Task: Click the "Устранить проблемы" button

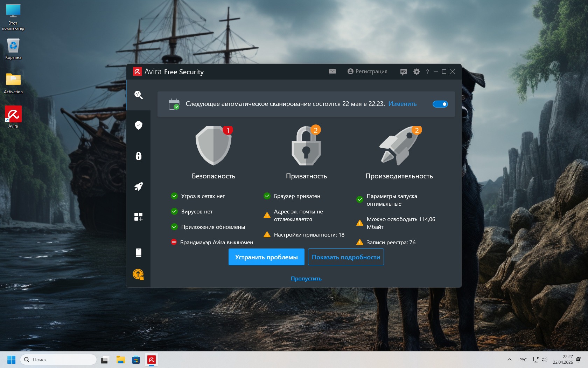Action: 266,257
